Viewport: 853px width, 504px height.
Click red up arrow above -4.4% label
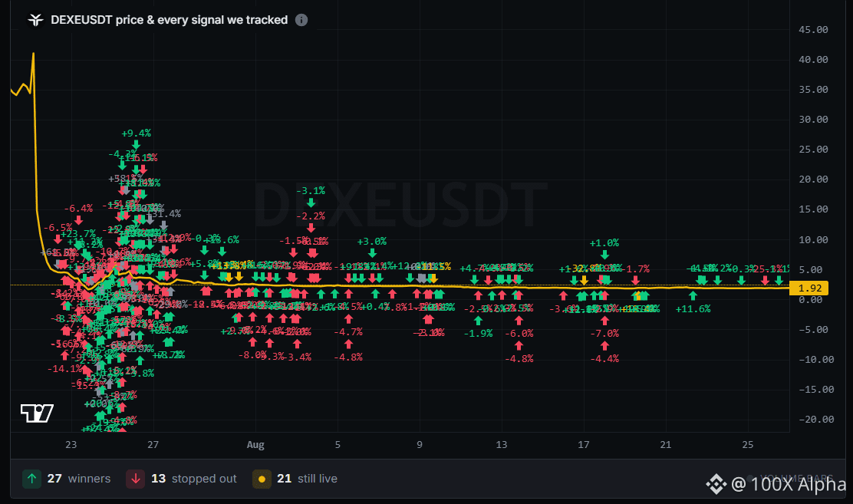pyautogui.click(x=604, y=346)
